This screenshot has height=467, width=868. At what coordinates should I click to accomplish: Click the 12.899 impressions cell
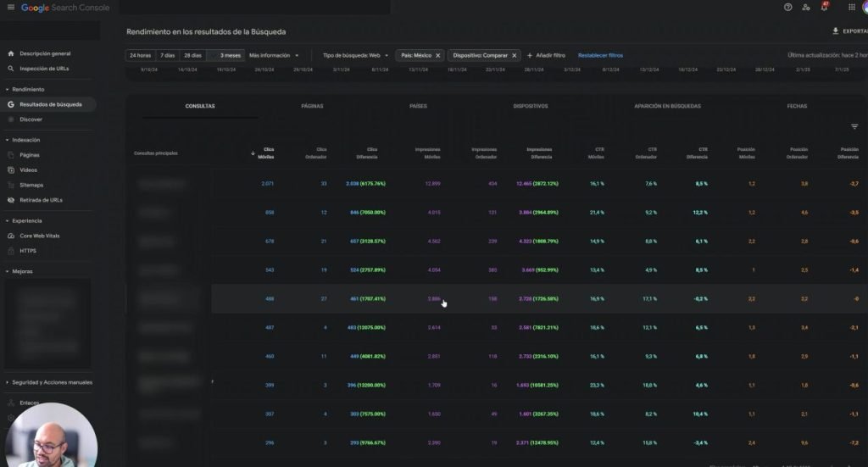click(x=433, y=184)
